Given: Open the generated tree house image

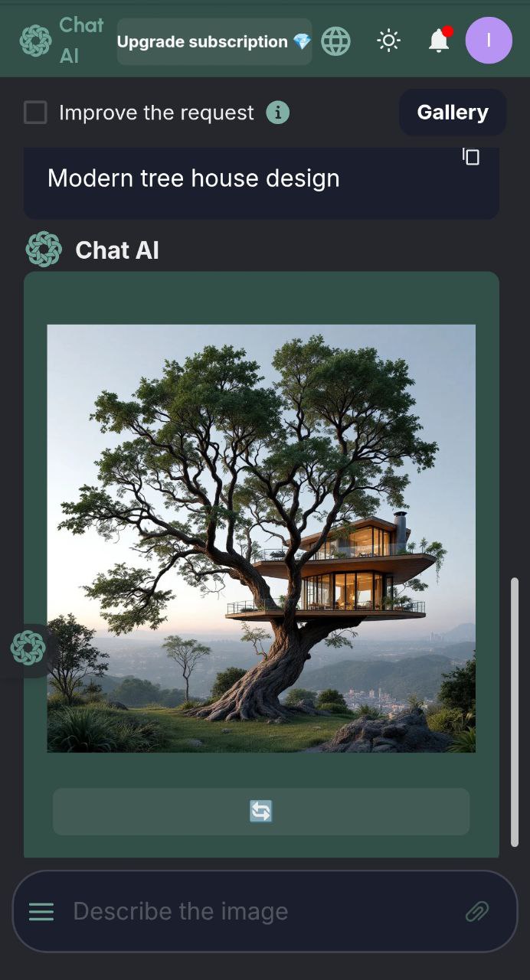Looking at the screenshot, I should click(x=261, y=538).
